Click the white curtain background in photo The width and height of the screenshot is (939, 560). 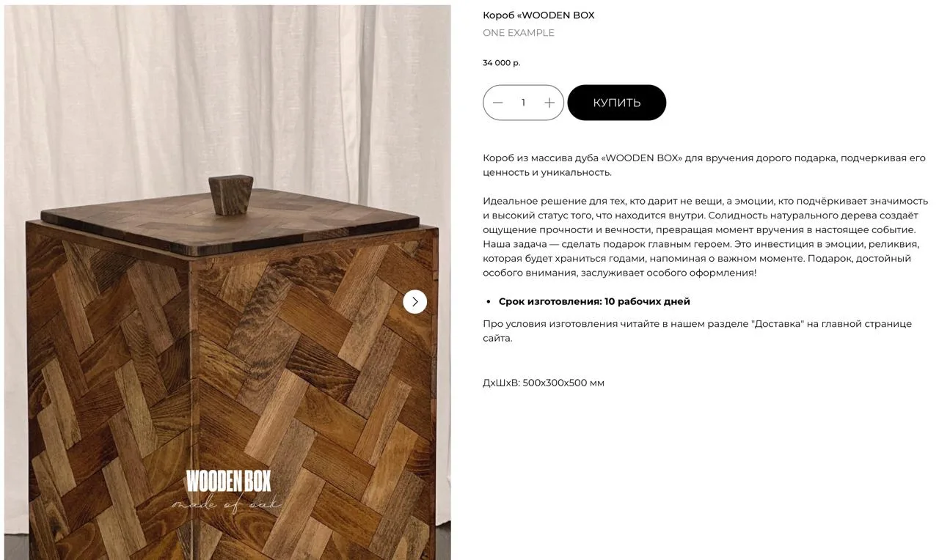pos(227,88)
